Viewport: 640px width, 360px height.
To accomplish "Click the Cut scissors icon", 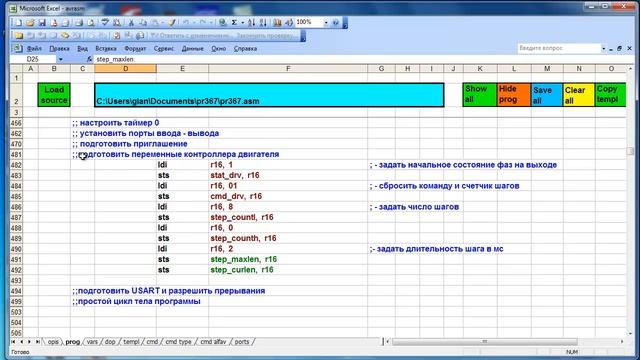I will click(131, 23).
